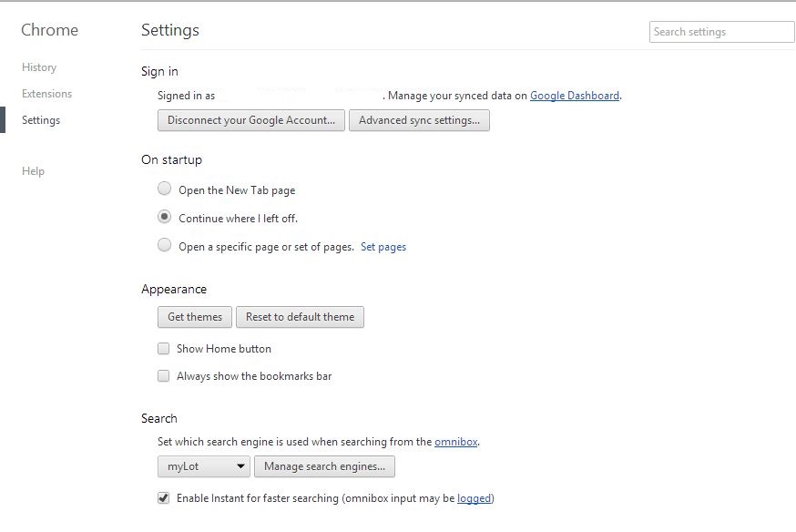The height and width of the screenshot is (532, 796).
Task: Select Settings in the left sidebar
Action: point(41,120)
